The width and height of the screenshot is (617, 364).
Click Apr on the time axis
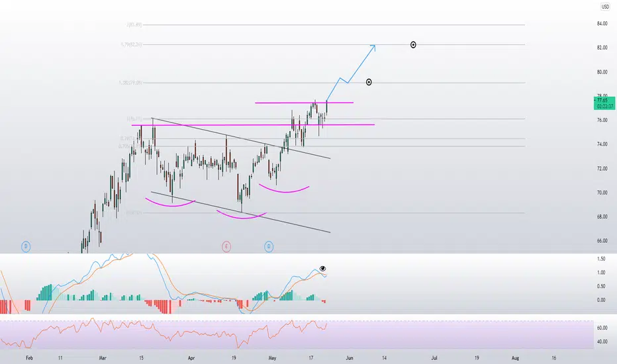point(191,358)
